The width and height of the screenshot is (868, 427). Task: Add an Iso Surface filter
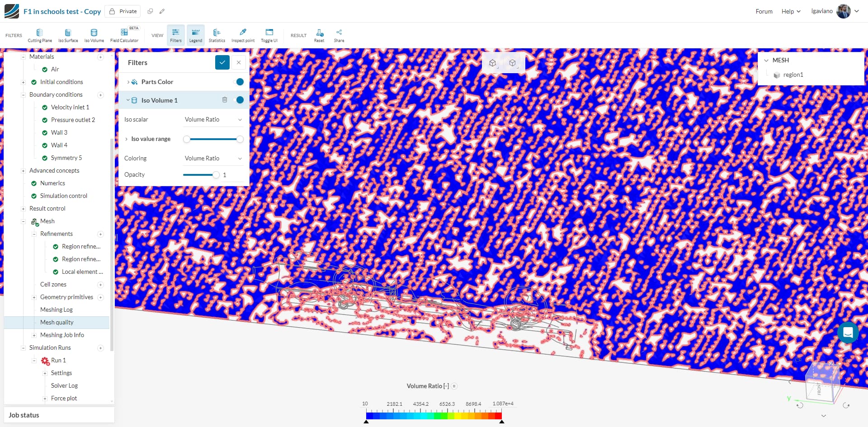coord(68,35)
